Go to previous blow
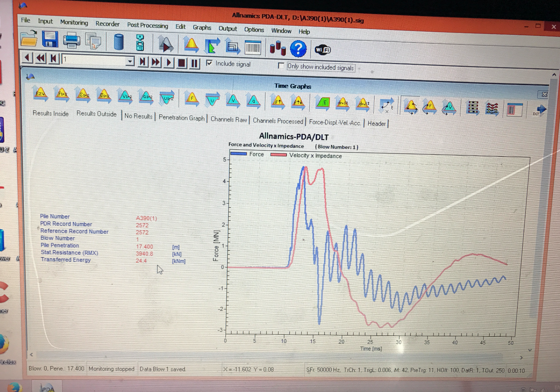The height and width of the screenshot is (392, 560). pyautogui.click(x=27, y=58)
